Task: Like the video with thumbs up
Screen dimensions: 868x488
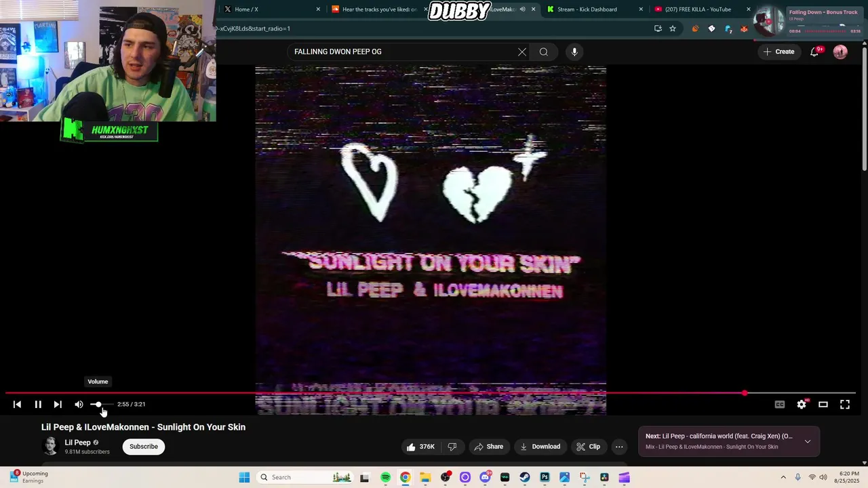Action: [420, 447]
